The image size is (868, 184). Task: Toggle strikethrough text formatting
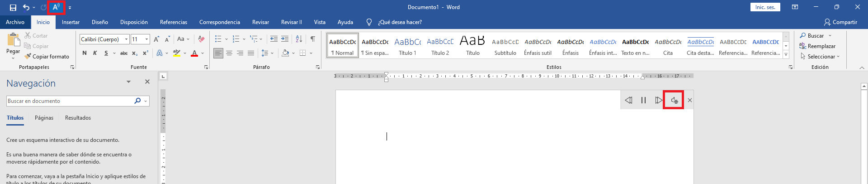pos(123,53)
